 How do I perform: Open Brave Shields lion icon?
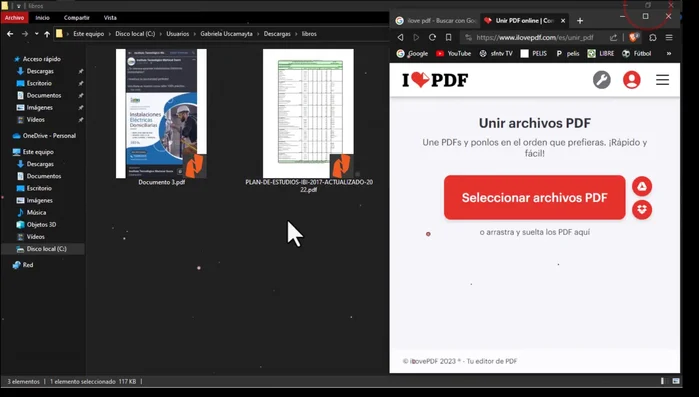(633, 37)
